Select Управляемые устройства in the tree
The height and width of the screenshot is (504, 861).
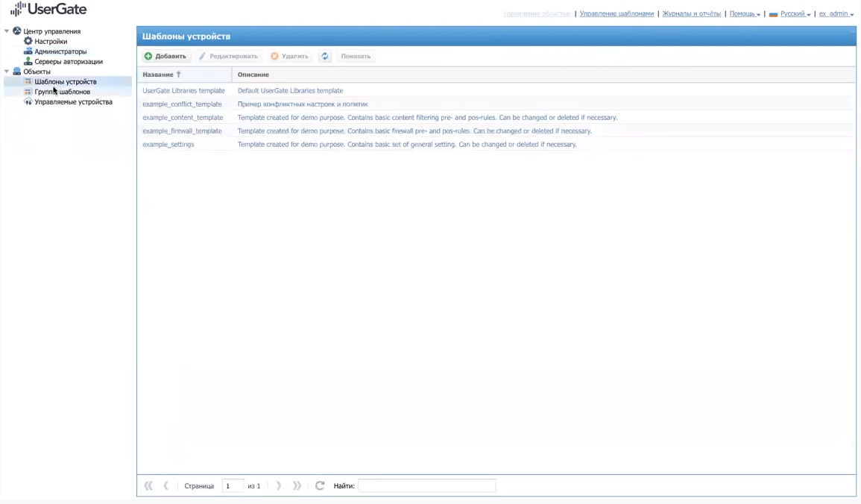[73, 101]
